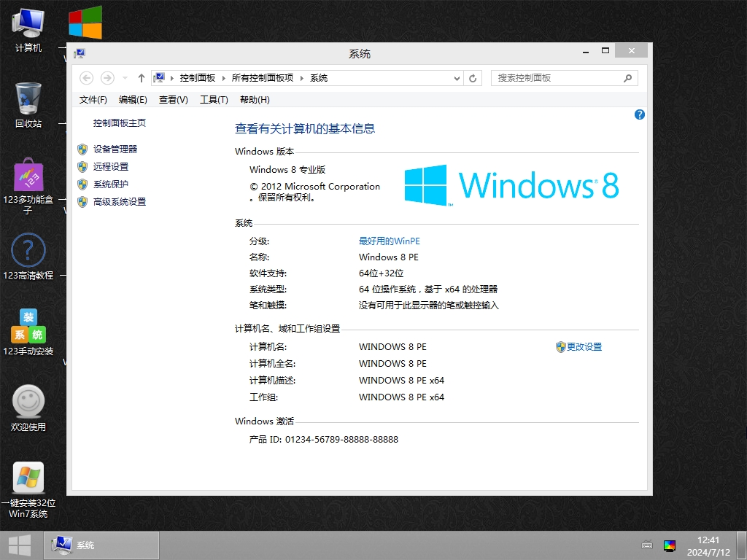
Task: Open the 回收站 recycle bin icon
Action: click(x=28, y=105)
